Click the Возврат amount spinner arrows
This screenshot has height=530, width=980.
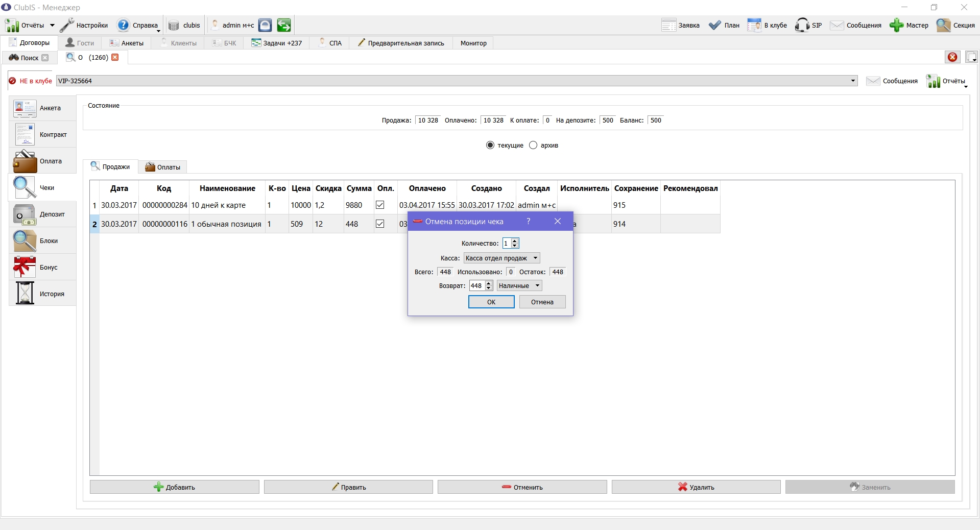coord(489,285)
